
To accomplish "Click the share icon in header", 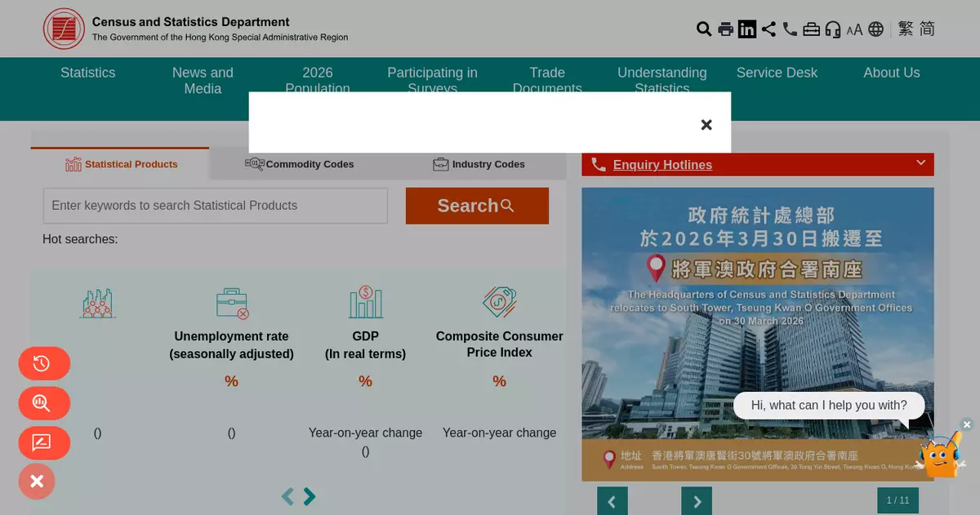I will click(768, 29).
